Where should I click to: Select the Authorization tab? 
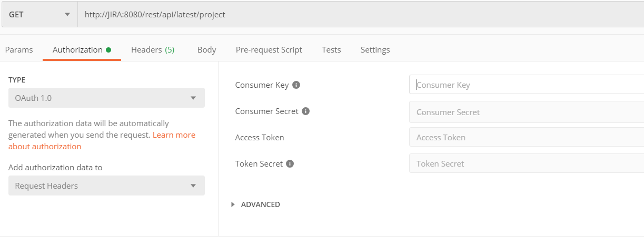82,50
